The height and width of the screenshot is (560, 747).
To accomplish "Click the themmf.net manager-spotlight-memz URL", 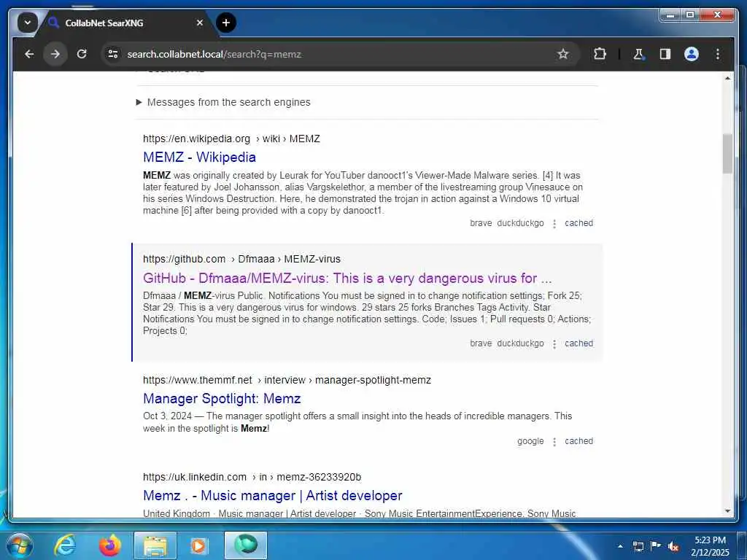I will point(287,380).
